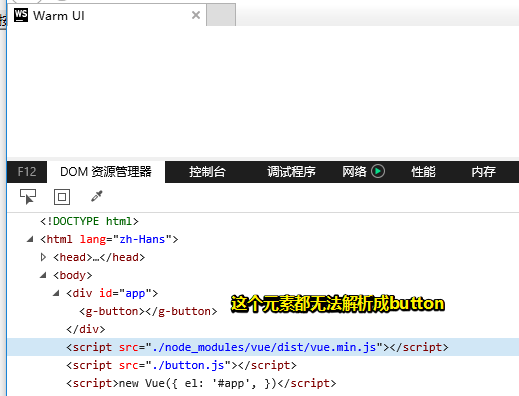Switch to the 网络 tab
The image size is (519, 396).
[354, 172]
